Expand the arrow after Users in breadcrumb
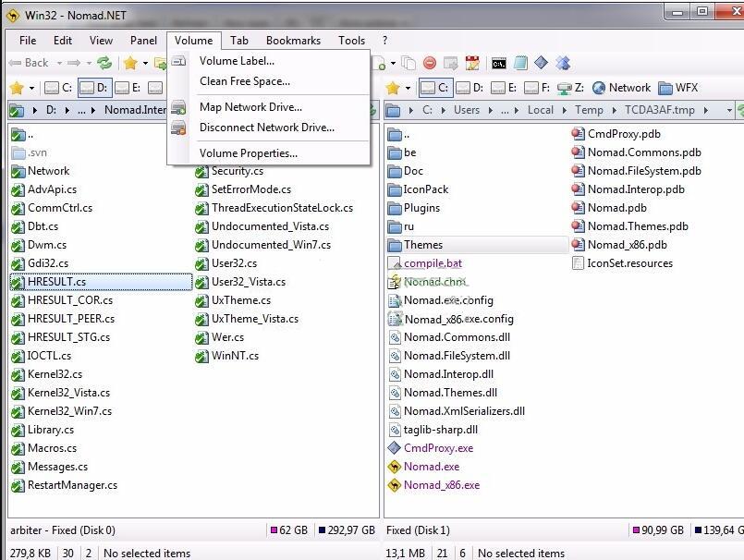 491,111
